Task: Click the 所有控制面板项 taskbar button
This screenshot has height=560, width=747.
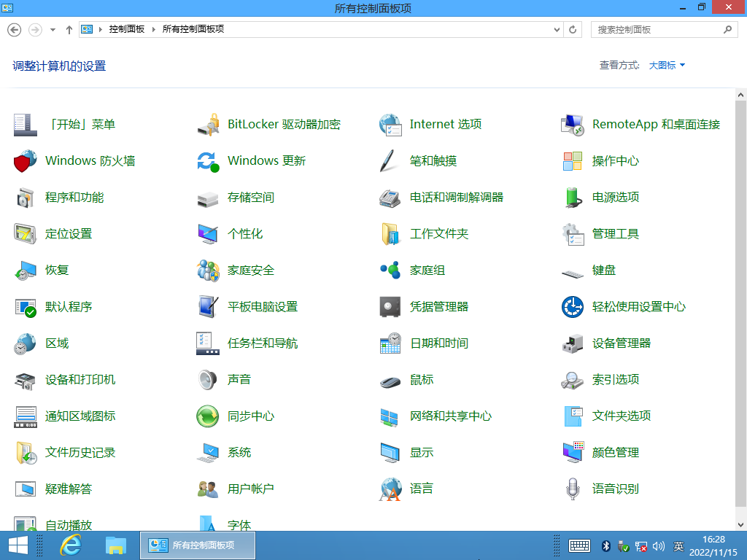Action: tap(198, 545)
